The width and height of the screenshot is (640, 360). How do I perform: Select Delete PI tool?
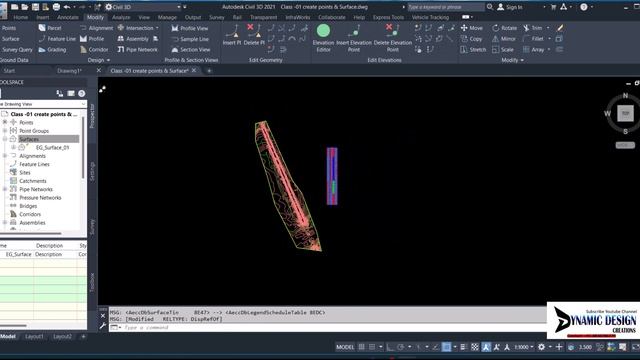click(254, 34)
